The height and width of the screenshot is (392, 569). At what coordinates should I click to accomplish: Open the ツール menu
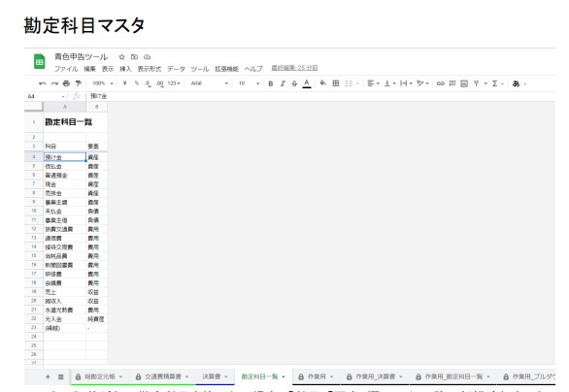tap(200, 69)
